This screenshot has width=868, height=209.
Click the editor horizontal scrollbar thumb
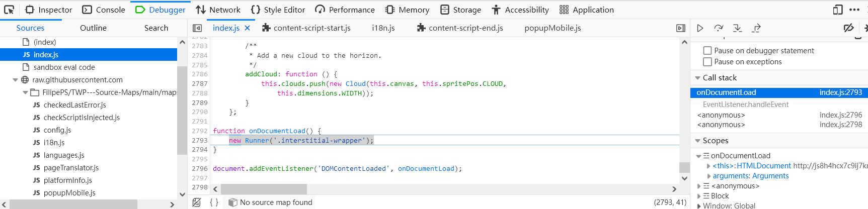pyautogui.click(x=264, y=189)
